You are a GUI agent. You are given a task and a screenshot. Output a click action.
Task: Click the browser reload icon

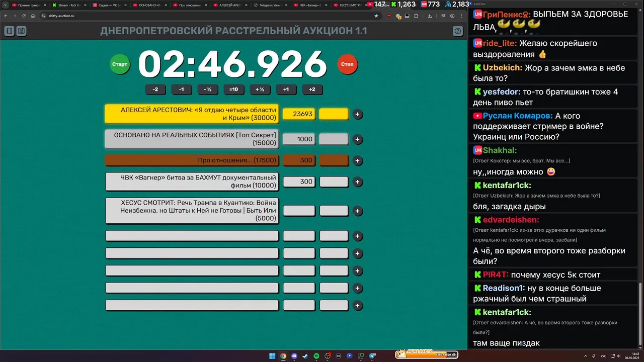click(24, 16)
